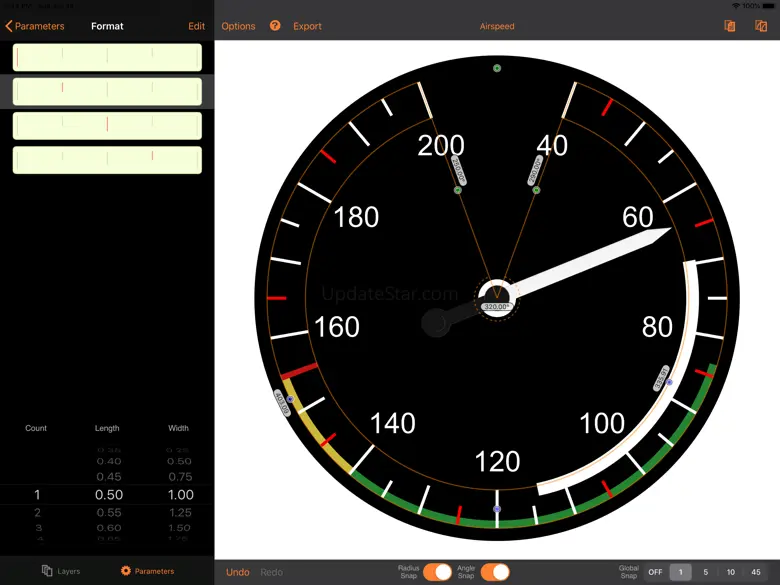Toggle the Angle Snap switch
This screenshot has width=780, height=585.
coord(495,572)
